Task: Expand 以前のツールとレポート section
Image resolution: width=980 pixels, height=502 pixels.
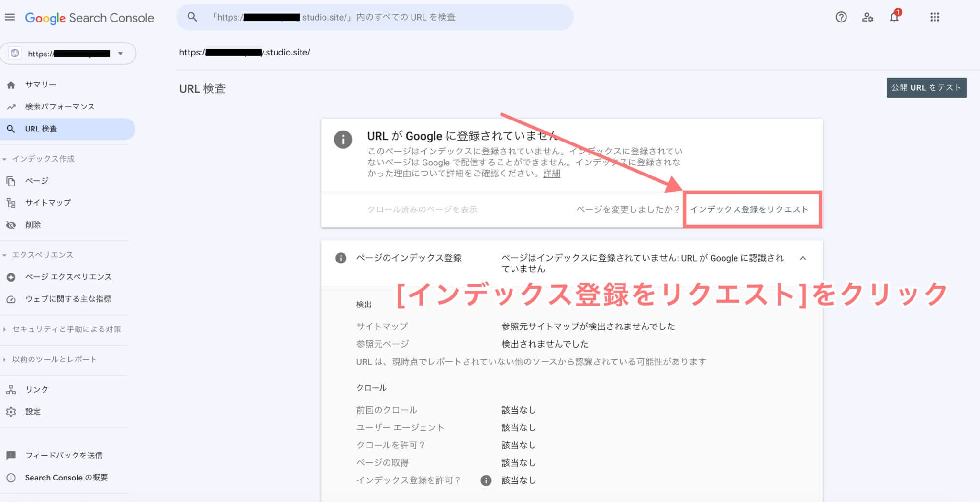Action: (5, 360)
